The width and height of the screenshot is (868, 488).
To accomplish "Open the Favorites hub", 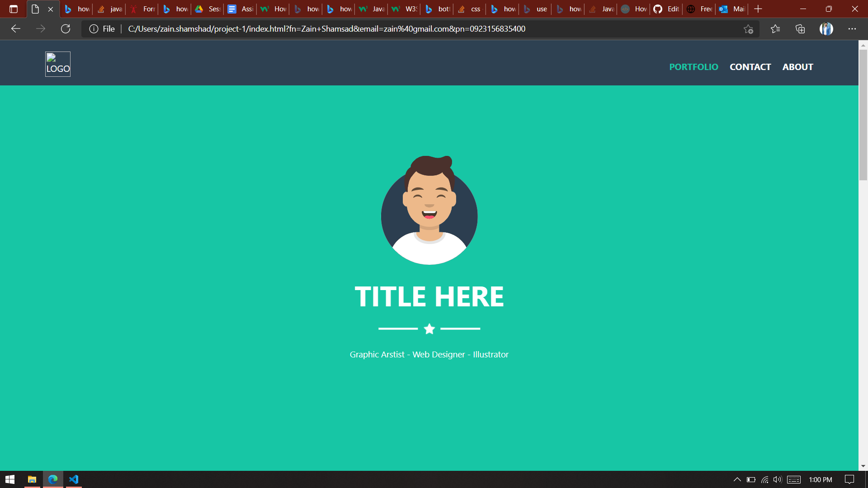I will [x=776, y=28].
